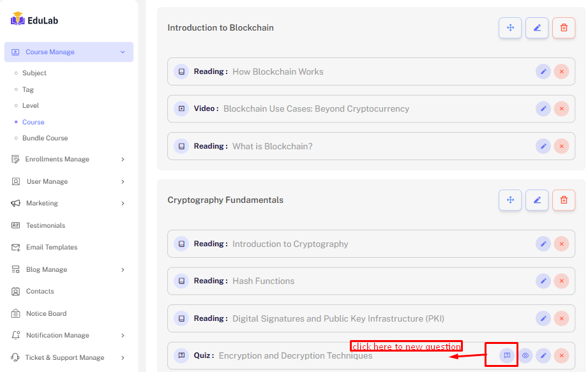Remove the 'Hash Functions' reading
This screenshot has width=588, height=372.
click(x=561, y=281)
